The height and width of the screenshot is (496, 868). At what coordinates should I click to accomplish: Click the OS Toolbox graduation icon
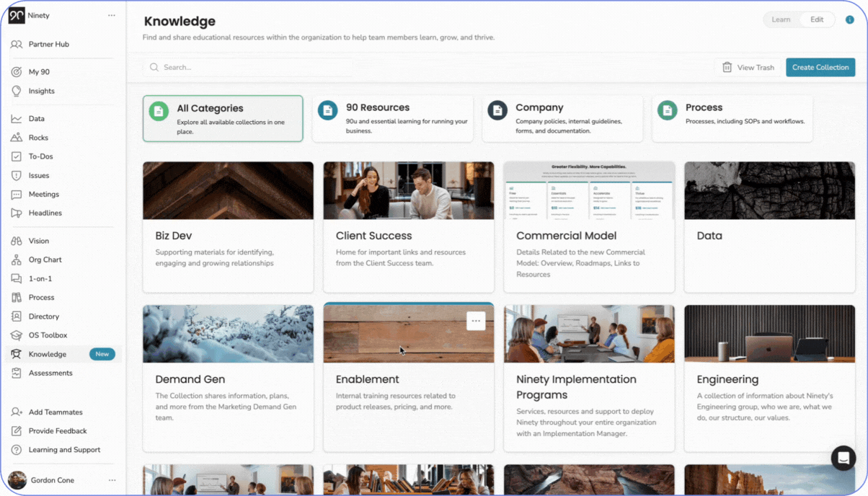(x=17, y=335)
